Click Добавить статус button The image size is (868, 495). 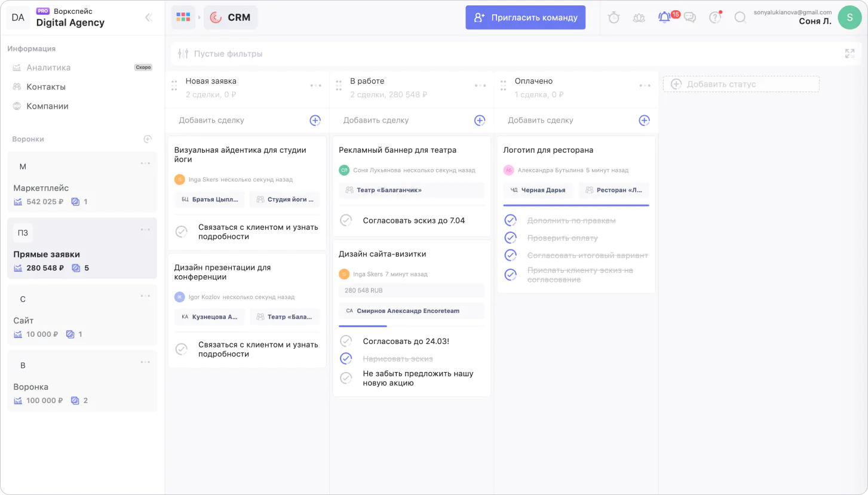click(x=741, y=84)
